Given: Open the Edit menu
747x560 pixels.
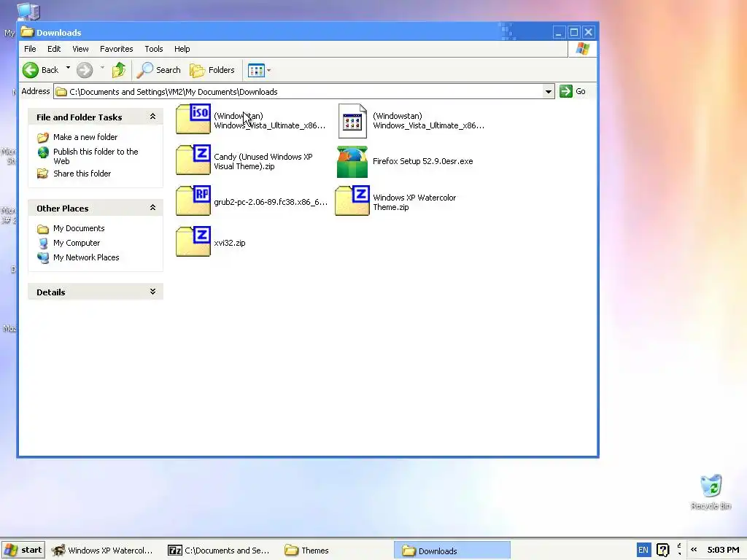Looking at the screenshot, I should [54, 49].
